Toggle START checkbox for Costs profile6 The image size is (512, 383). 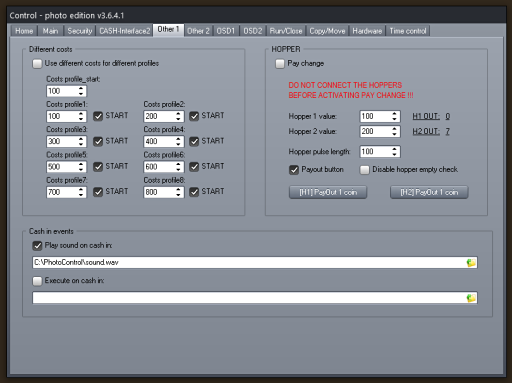pyautogui.click(x=194, y=167)
